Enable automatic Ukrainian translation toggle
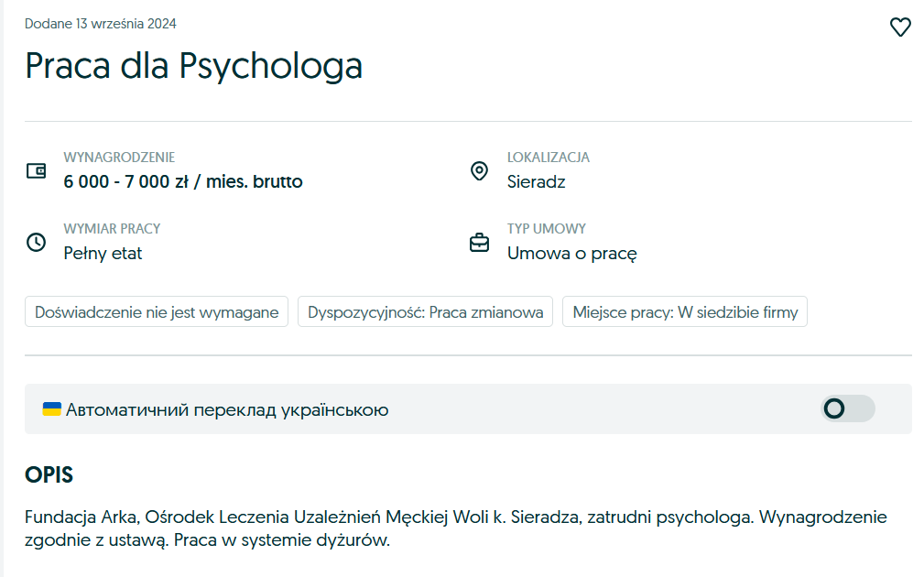 847,408
